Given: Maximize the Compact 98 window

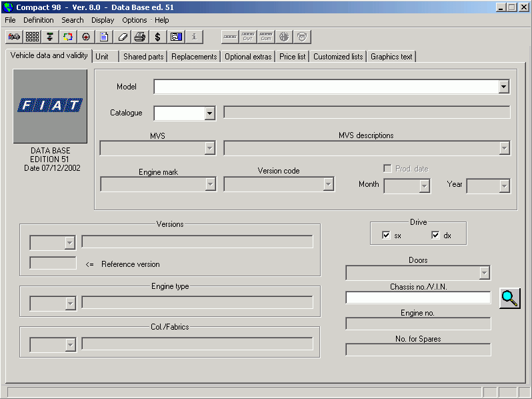Looking at the screenshot, I should pos(512,7).
